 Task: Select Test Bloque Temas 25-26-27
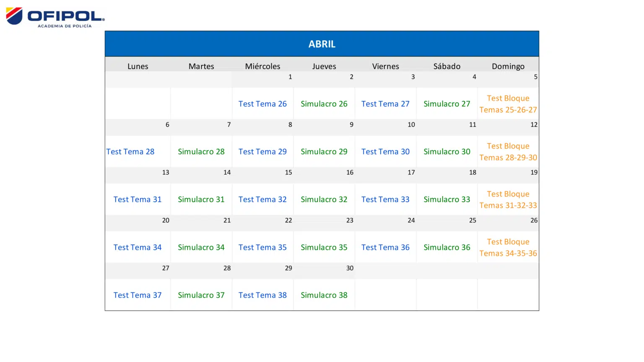pos(508,104)
